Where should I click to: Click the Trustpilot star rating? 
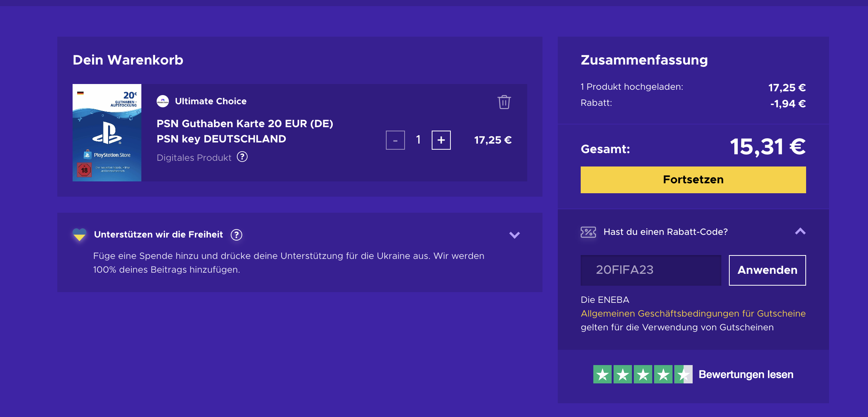[643, 374]
